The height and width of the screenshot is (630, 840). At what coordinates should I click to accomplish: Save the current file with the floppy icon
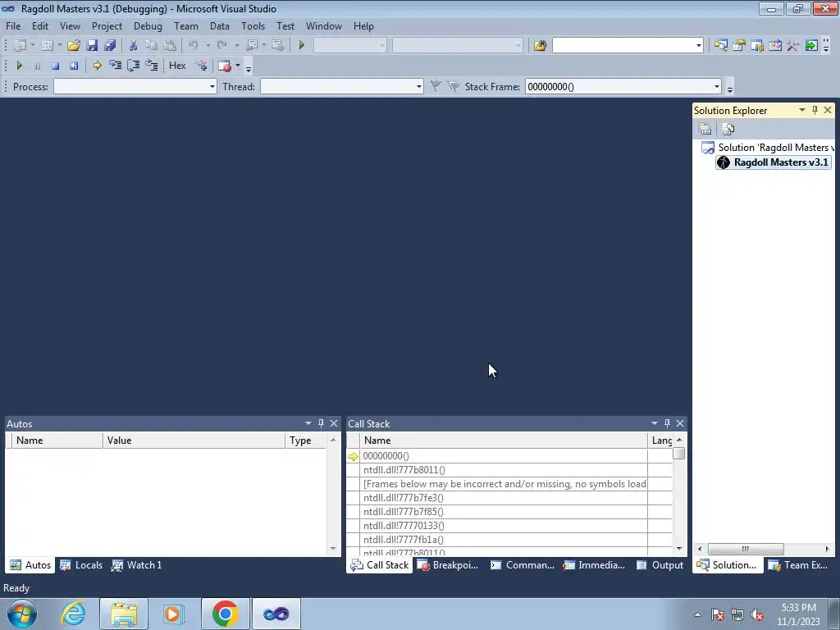(x=92, y=46)
